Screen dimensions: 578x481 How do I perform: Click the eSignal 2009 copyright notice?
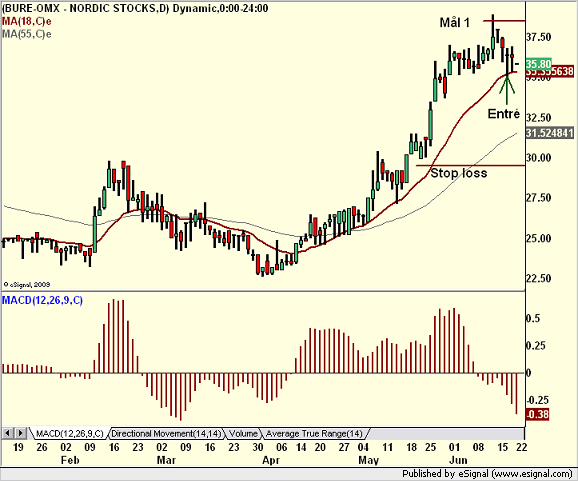tap(27, 285)
